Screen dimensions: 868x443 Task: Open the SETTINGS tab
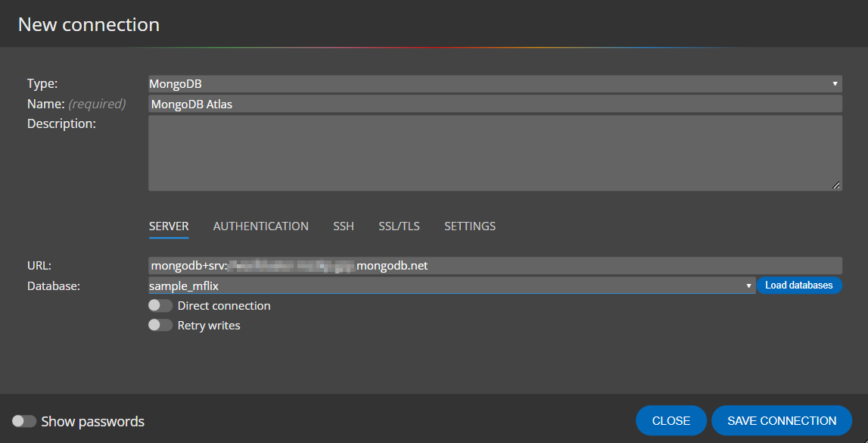(469, 226)
